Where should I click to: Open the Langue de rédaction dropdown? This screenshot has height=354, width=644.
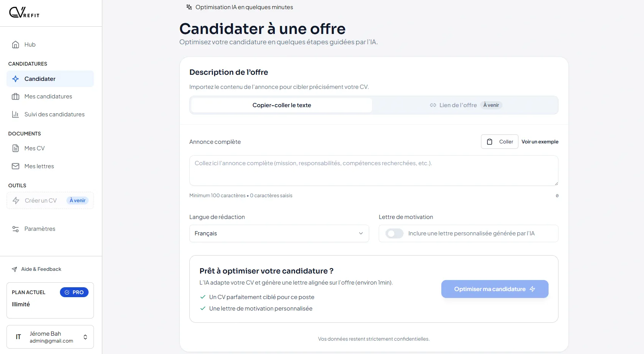(279, 233)
